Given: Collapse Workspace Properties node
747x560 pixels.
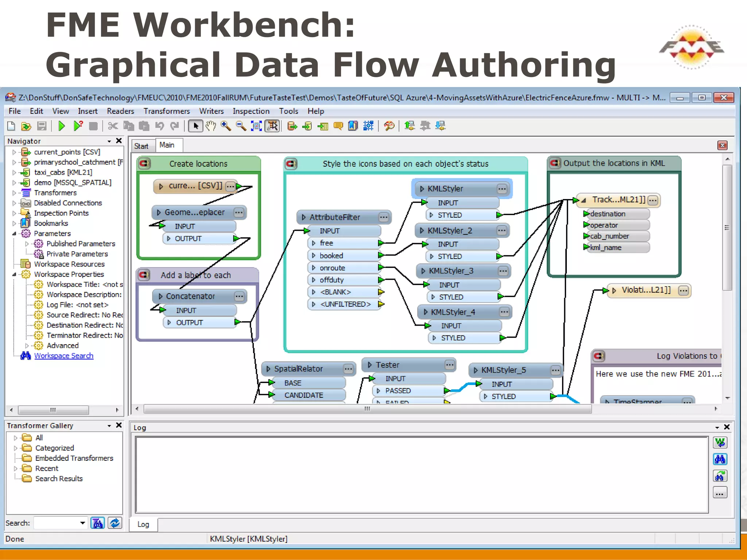Looking at the screenshot, I should [x=15, y=274].
